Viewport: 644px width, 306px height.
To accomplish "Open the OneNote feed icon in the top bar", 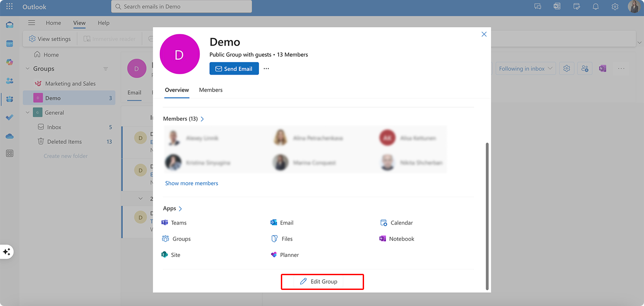I will pyautogui.click(x=557, y=6).
